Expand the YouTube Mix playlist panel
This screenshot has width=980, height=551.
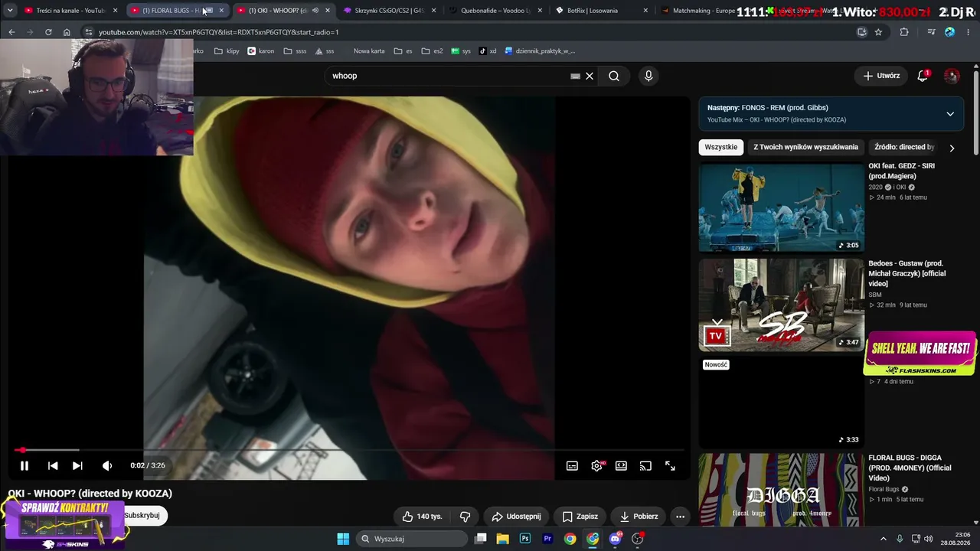point(950,114)
